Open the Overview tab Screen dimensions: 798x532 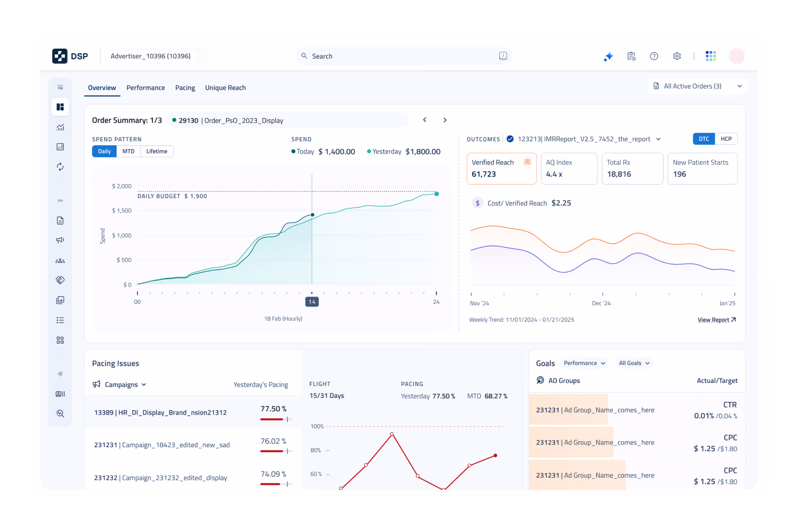click(102, 88)
